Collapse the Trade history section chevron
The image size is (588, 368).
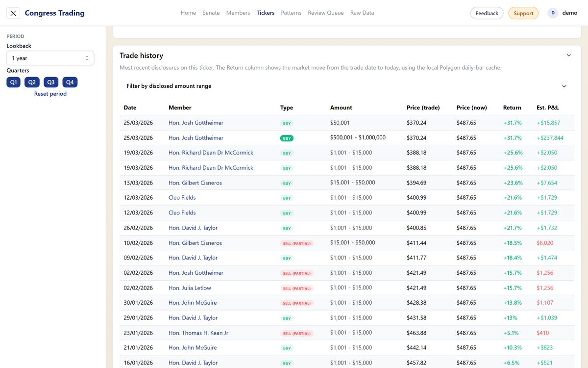click(569, 55)
